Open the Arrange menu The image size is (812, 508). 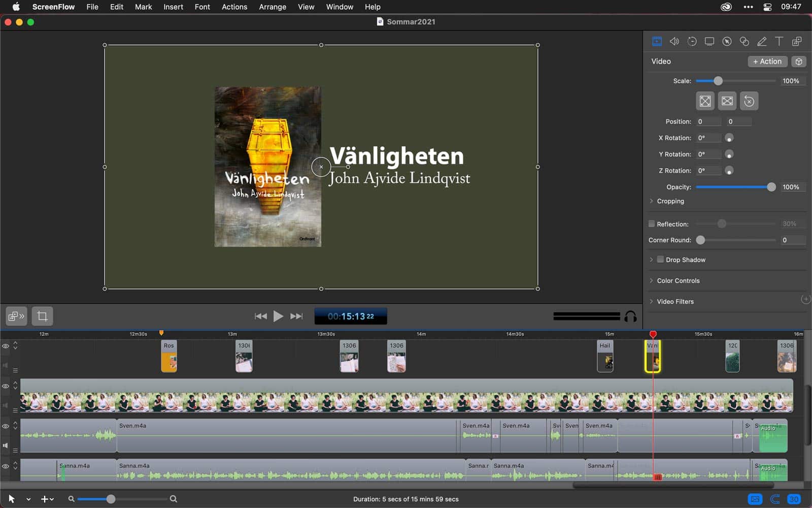pos(273,7)
